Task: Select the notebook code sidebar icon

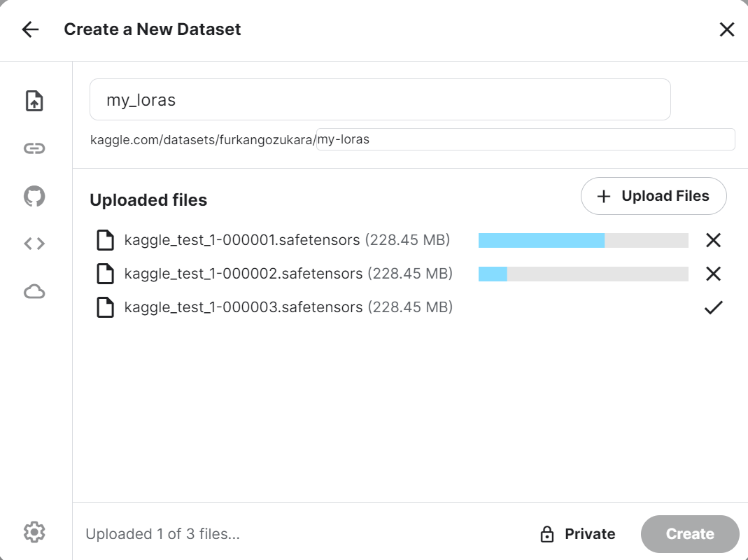Action: 34,244
